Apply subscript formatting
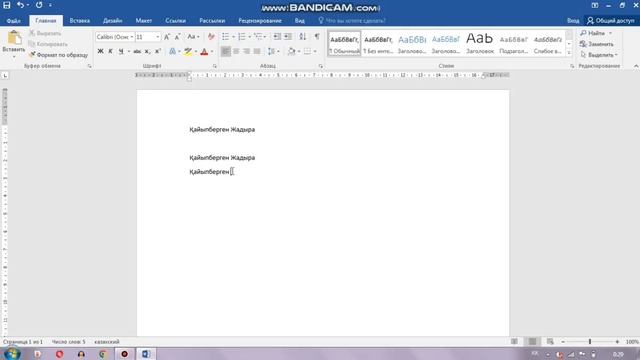The height and width of the screenshot is (360, 640). point(147,51)
